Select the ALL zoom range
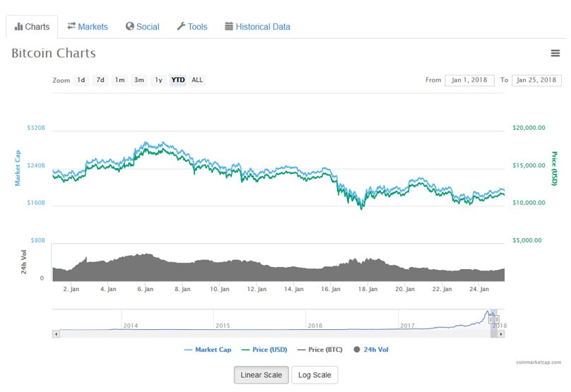Viewport: 571px width, 392px height. pos(197,80)
